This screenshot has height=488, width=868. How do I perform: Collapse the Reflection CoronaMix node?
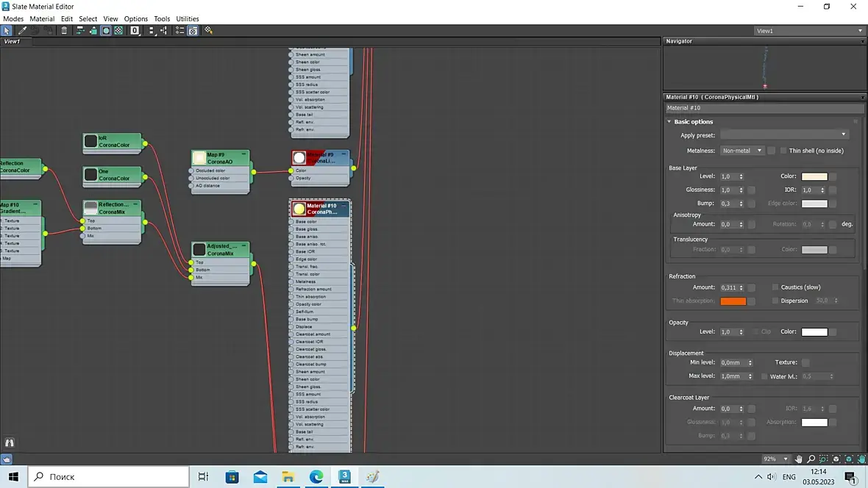135,204
